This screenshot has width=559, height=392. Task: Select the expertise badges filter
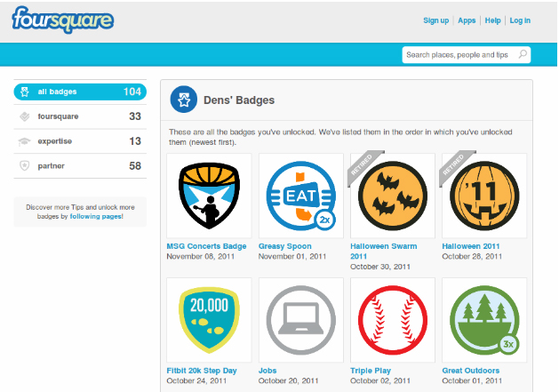(80, 141)
